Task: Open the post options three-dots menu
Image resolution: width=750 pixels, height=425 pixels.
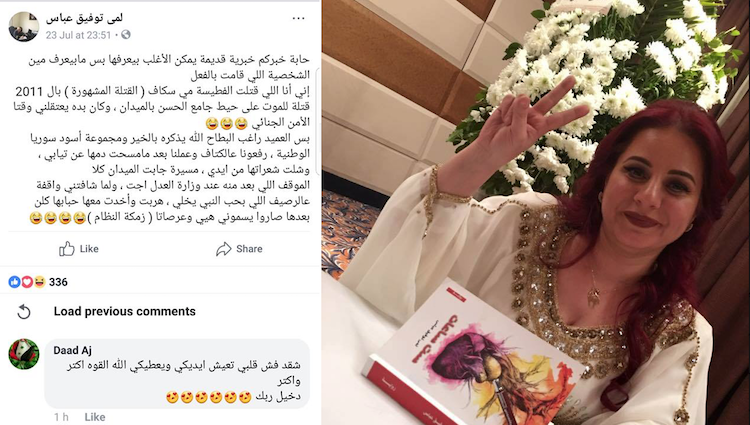Action: tap(298, 19)
